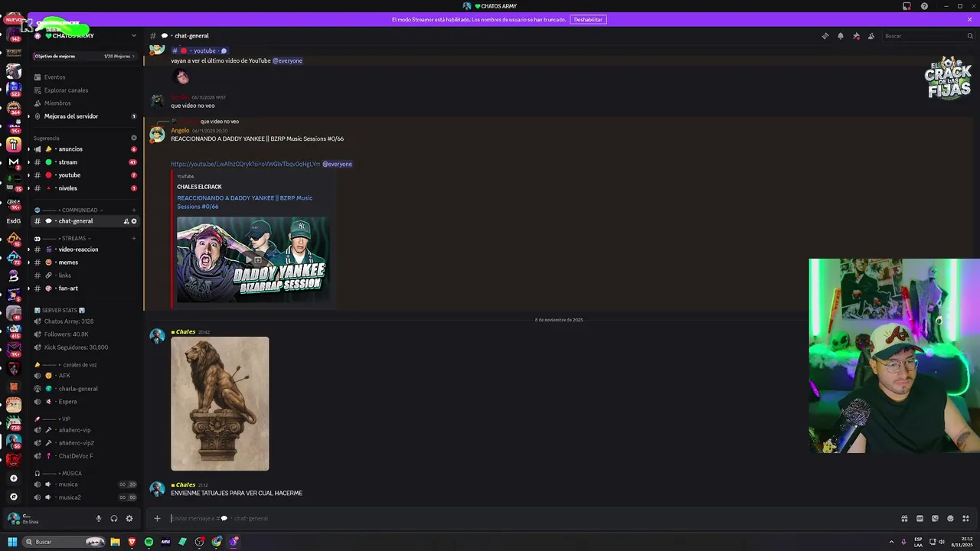The width and height of the screenshot is (980, 551).
Task: Click the Followers: 40.8K stat channel
Action: [x=84, y=334]
